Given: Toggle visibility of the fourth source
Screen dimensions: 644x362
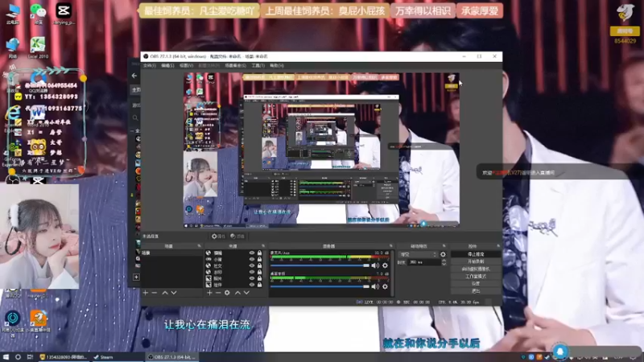Looking at the screenshot, I should 252,272.
